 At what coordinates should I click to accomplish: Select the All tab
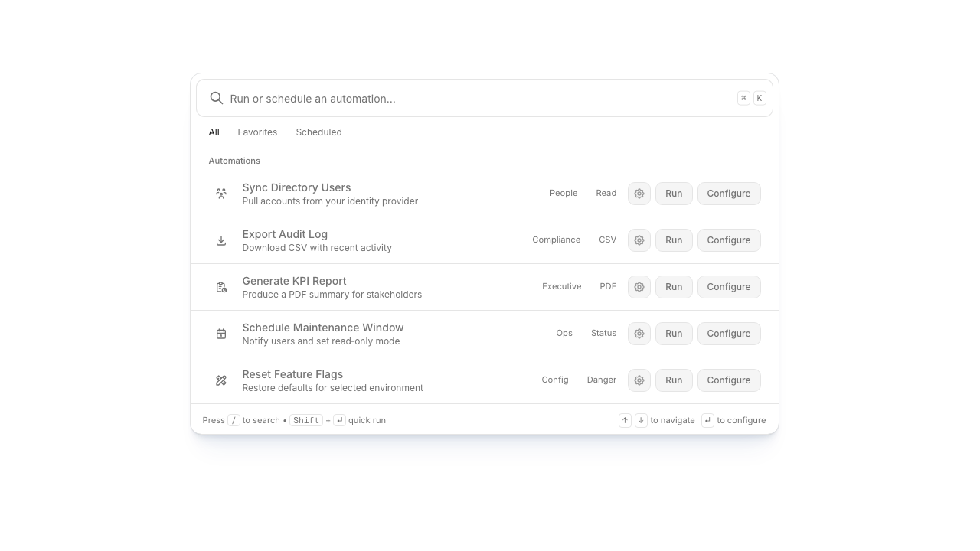coord(214,132)
